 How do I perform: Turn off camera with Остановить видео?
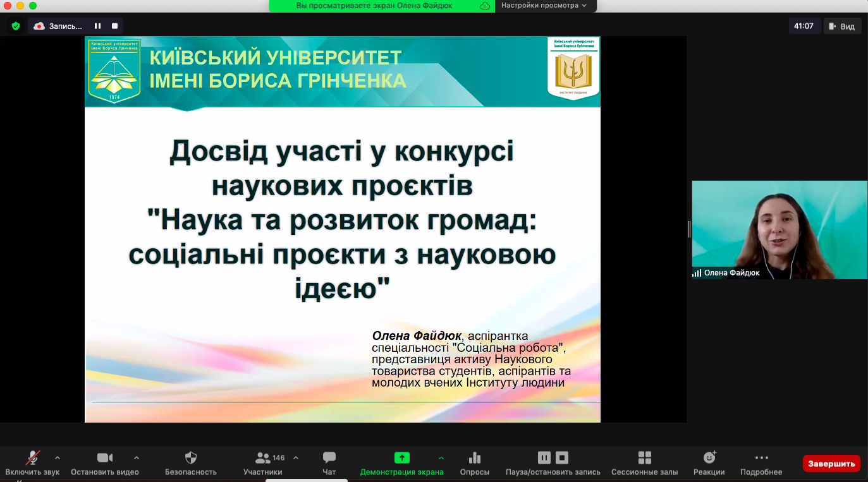click(104, 458)
